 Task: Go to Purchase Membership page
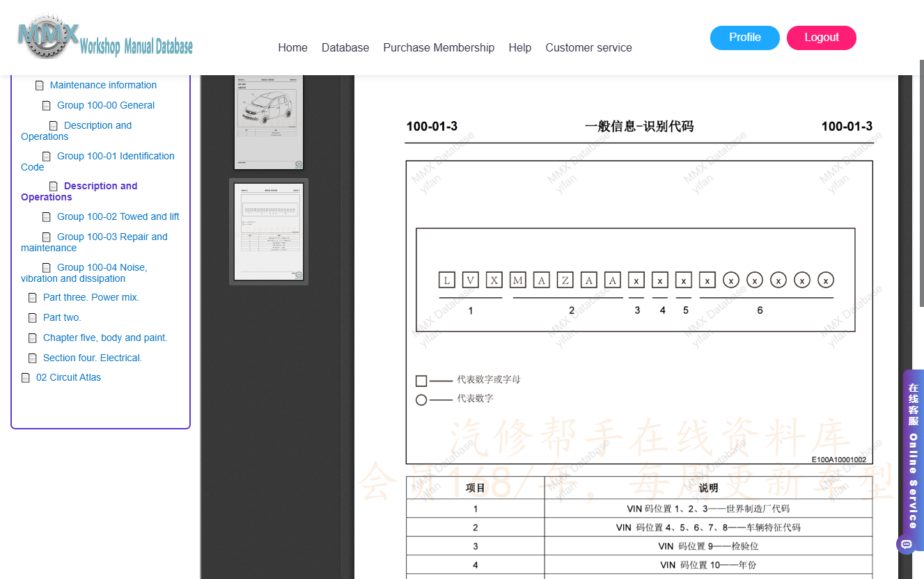click(439, 47)
